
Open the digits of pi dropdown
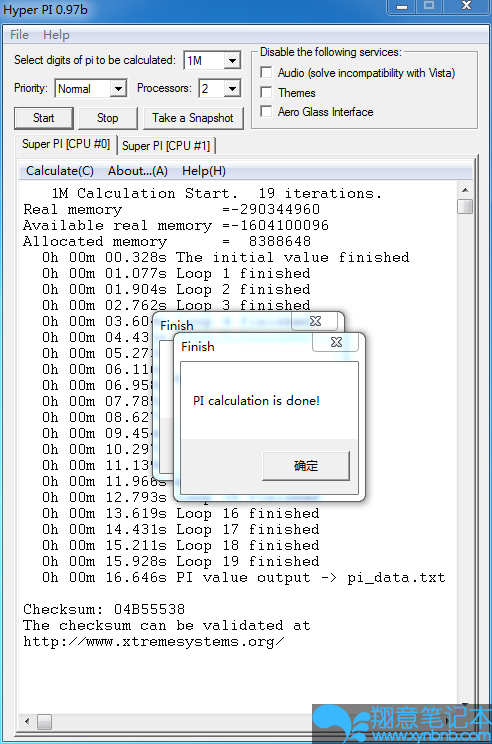pyautogui.click(x=232, y=61)
